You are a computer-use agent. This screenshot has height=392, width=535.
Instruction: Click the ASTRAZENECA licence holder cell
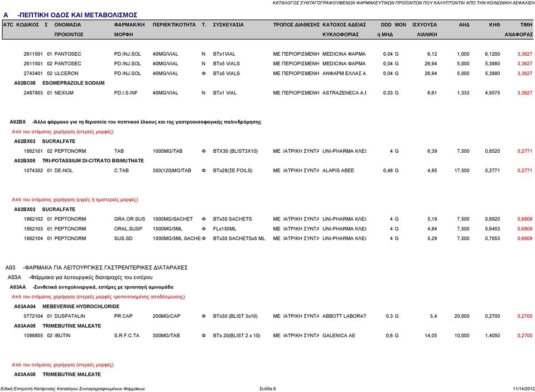[x=344, y=93]
